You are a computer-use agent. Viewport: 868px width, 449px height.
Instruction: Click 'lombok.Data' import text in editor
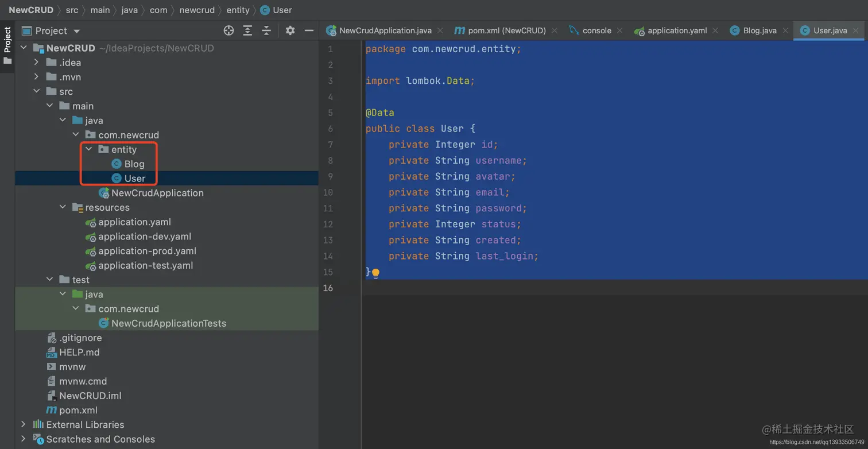click(x=438, y=81)
